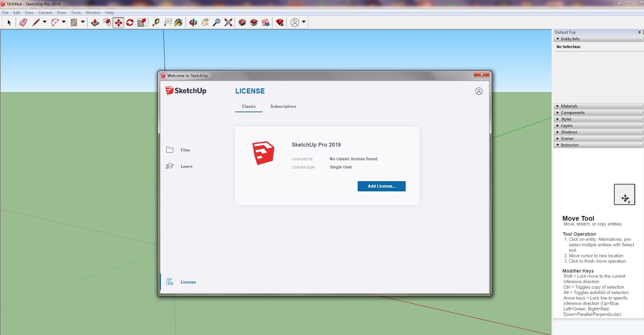Open Sign In dropdown arrow in toolbar
Screen dimensions: 644x335
pyautogui.click(x=304, y=22)
